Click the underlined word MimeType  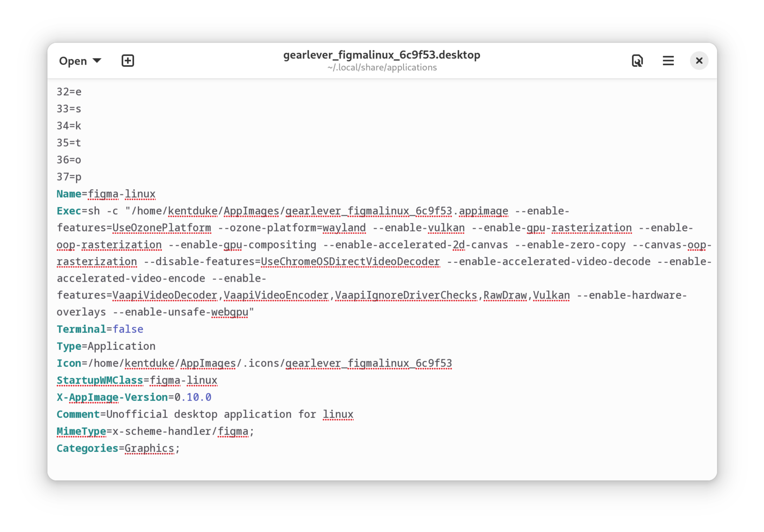(81, 431)
